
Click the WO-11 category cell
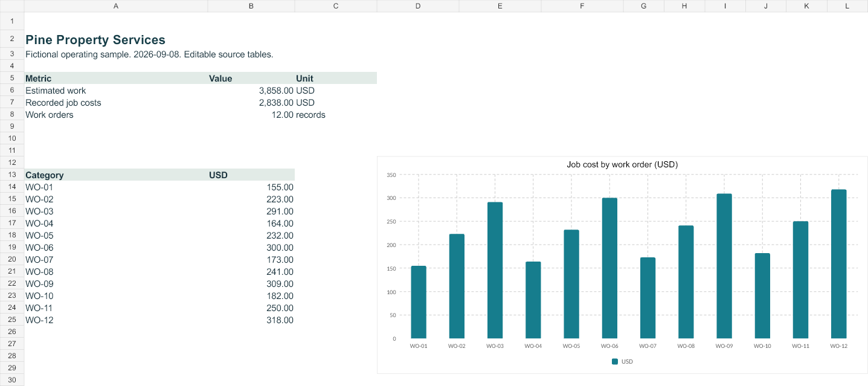[116, 307]
